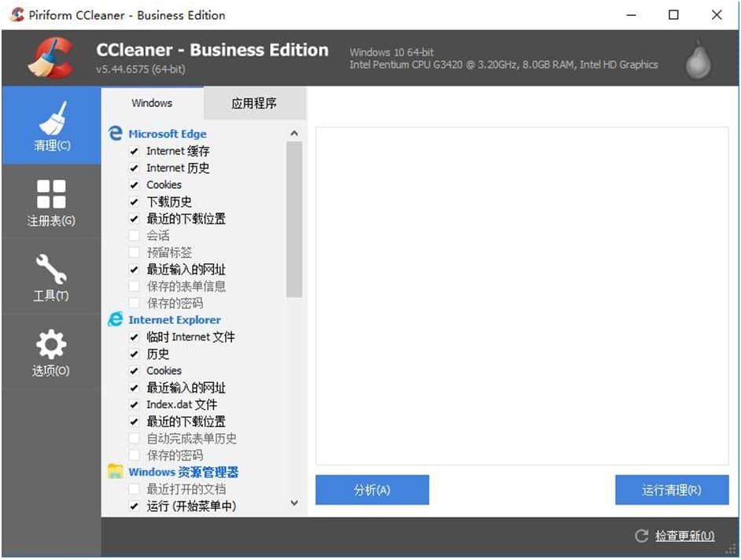
Task: Switch to the 应用程序 tab
Action: pos(253,103)
